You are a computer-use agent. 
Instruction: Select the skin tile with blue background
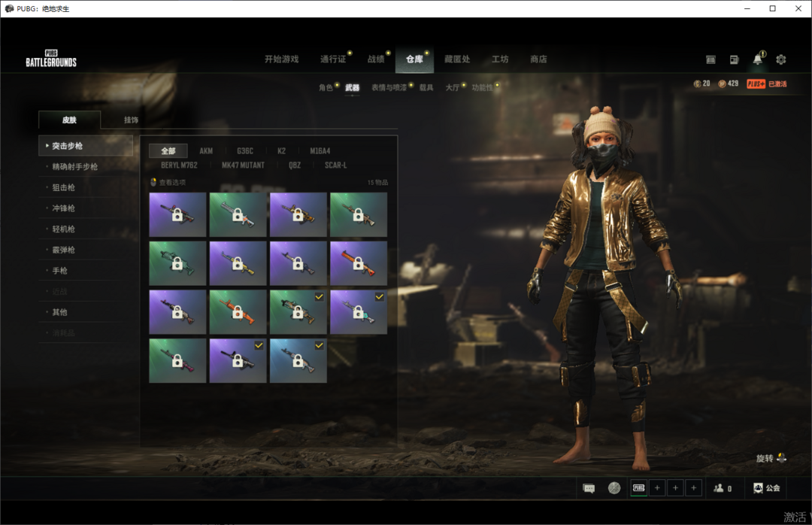pyautogui.click(x=298, y=361)
